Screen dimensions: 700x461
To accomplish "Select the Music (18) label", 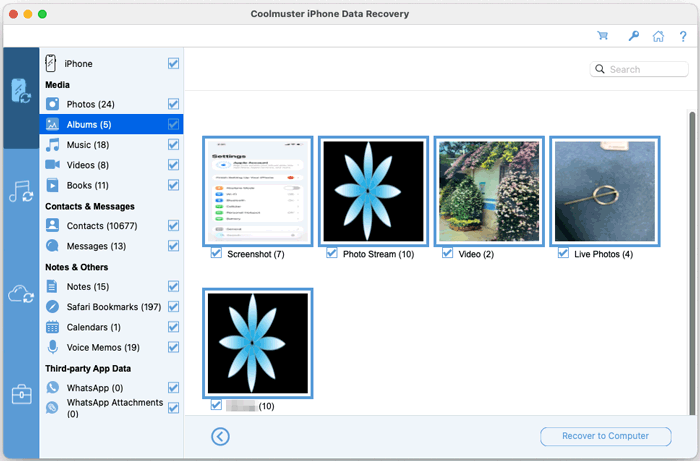I will (x=88, y=145).
